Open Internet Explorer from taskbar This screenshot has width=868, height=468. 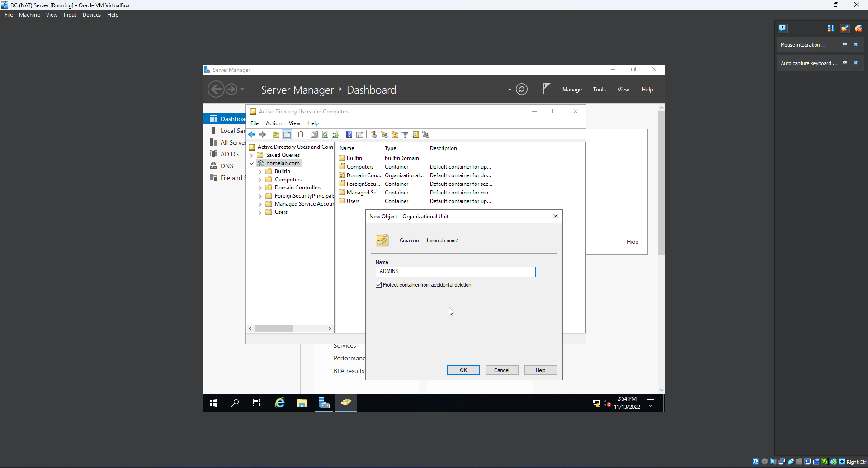280,403
